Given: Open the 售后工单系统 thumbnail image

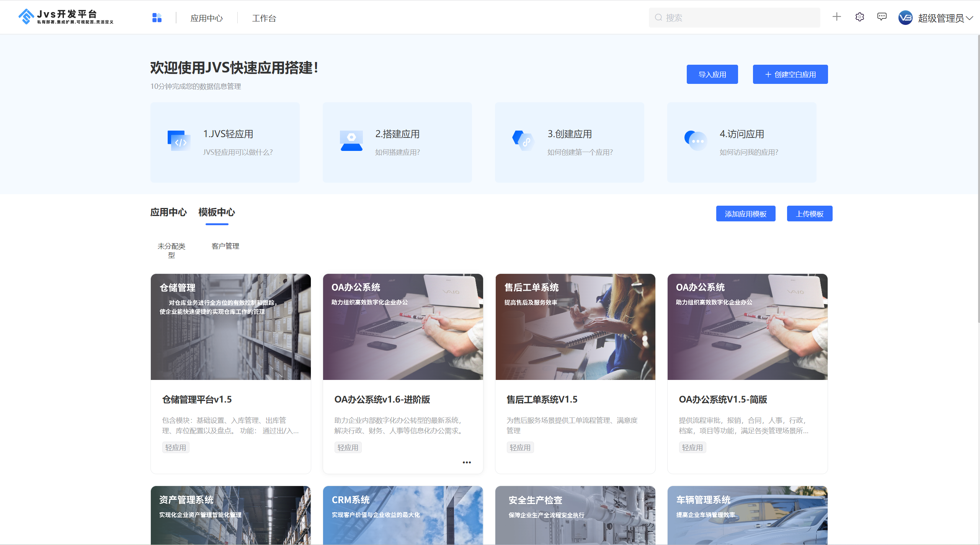Looking at the screenshot, I should click(x=575, y=327).
